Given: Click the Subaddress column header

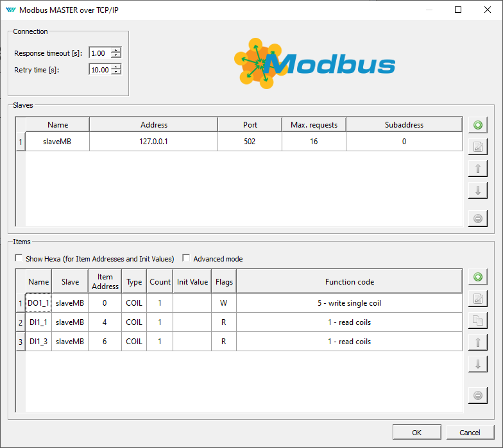Looking at the screenshot, I should (x=404, y=124).
